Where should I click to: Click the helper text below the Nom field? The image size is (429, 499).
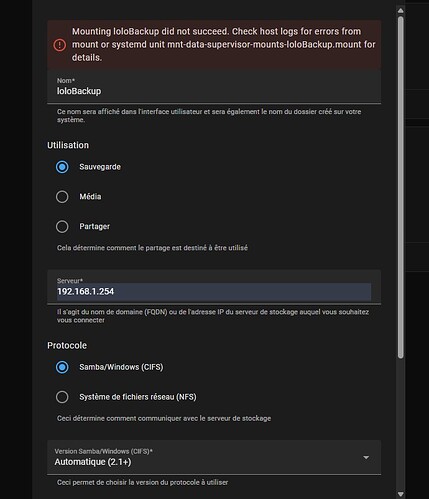coord(209,116)
